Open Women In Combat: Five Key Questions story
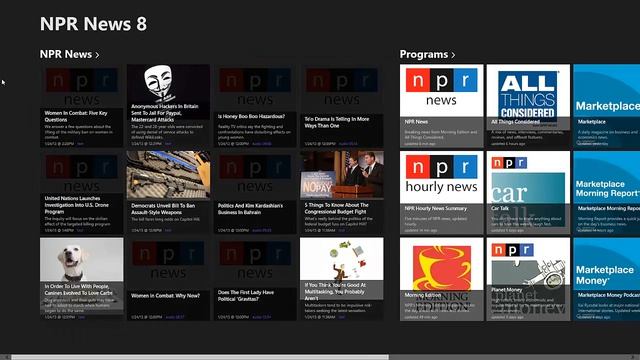640x360 pixels. pyautogui.click(x=82, y=106)
